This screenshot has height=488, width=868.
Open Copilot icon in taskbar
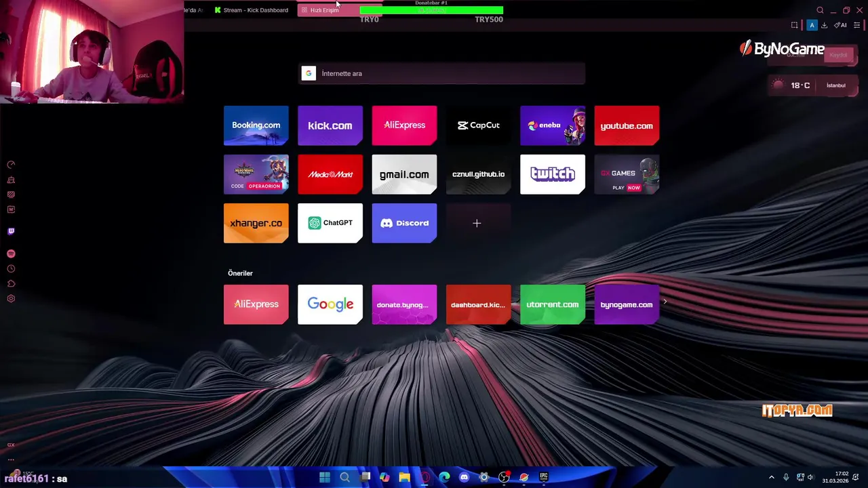pos(384,477)
